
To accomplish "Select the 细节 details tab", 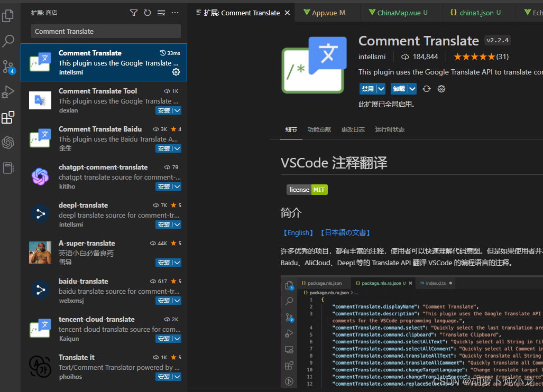I will 291,129.
